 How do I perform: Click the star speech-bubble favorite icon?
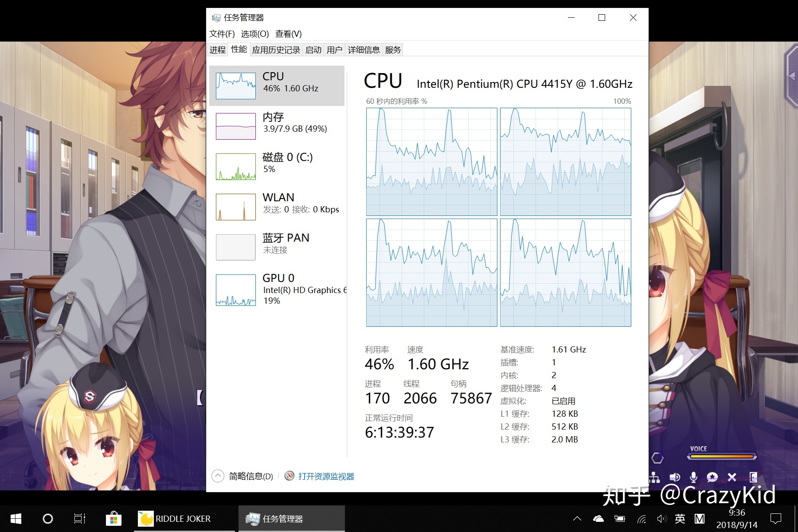tap(712, 477)
